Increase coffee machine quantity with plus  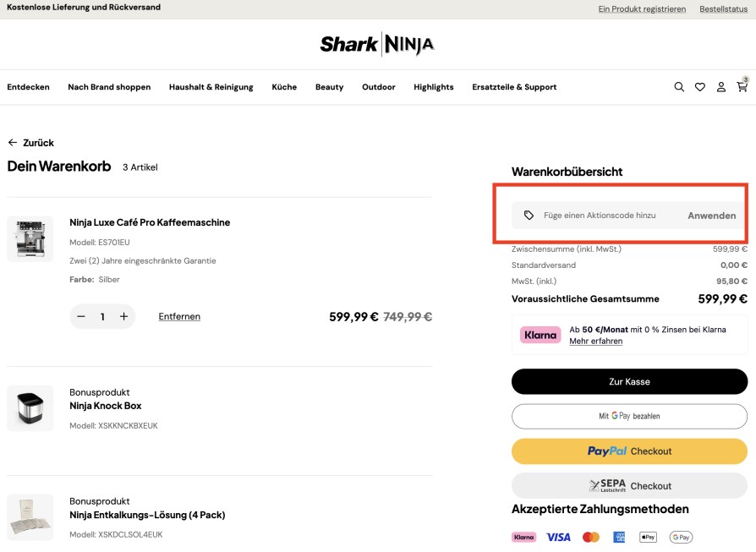coord(124,316)
